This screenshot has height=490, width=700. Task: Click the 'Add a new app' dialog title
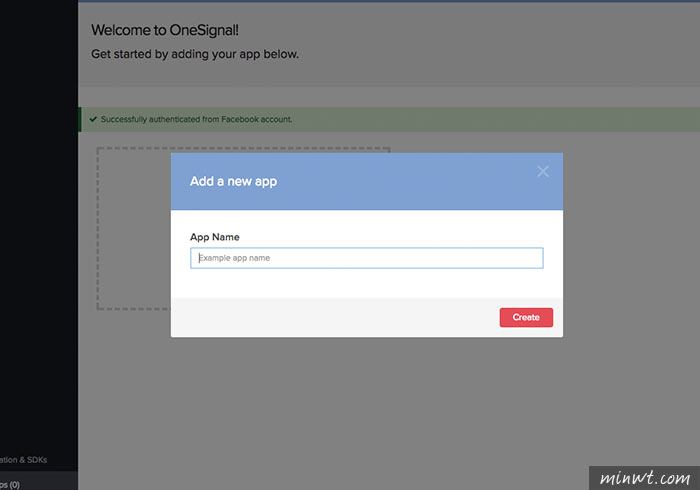coord(233,181)
